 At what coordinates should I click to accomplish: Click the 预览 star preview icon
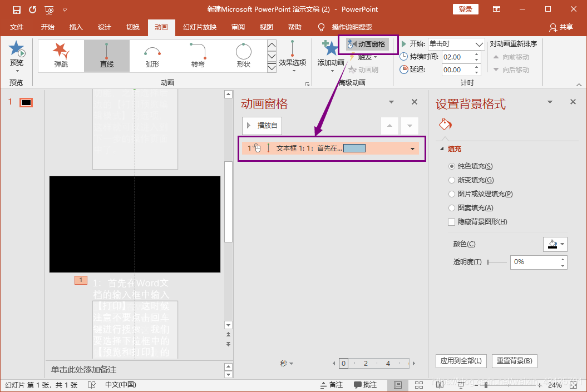[x=17, y=48]
